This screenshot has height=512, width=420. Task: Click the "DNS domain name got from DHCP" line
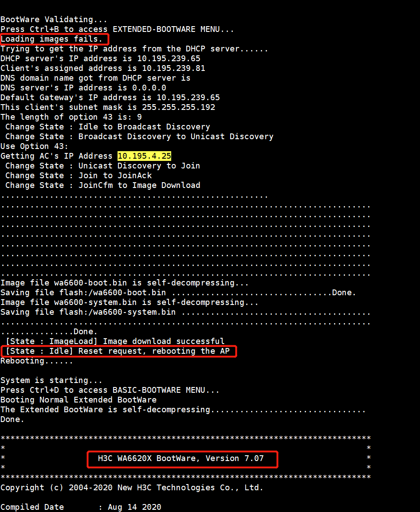(95, 78)
